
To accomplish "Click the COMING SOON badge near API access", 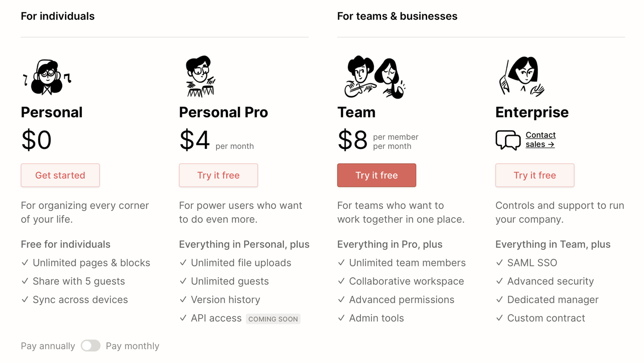I will (x=273, y=319).
